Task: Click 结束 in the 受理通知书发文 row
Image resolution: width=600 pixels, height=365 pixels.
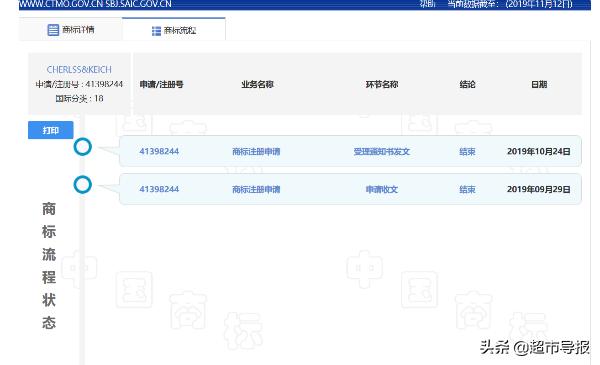Action: tap(467, 152)
